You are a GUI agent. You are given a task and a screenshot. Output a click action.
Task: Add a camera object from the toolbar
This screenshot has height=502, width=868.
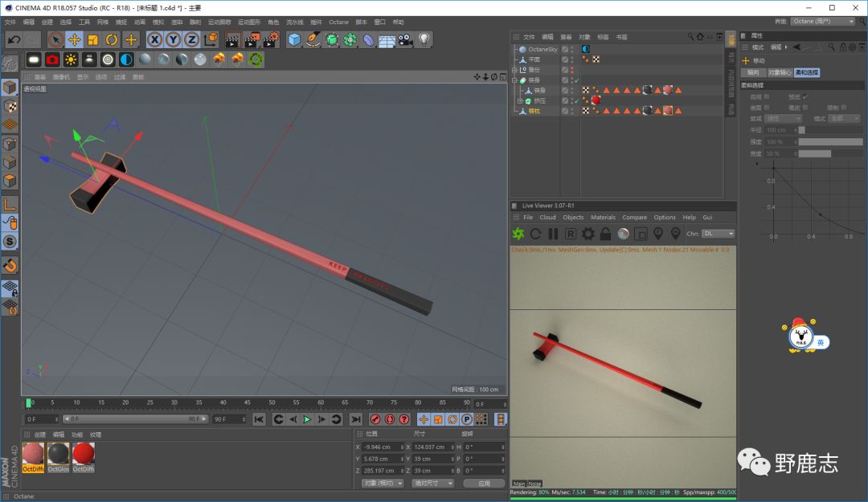coord(405,39)
